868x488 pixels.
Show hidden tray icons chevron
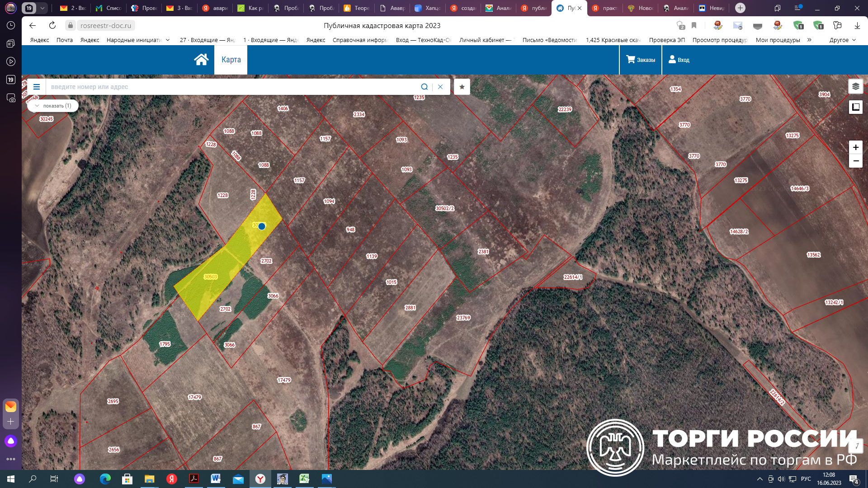[x=760, y=479]
